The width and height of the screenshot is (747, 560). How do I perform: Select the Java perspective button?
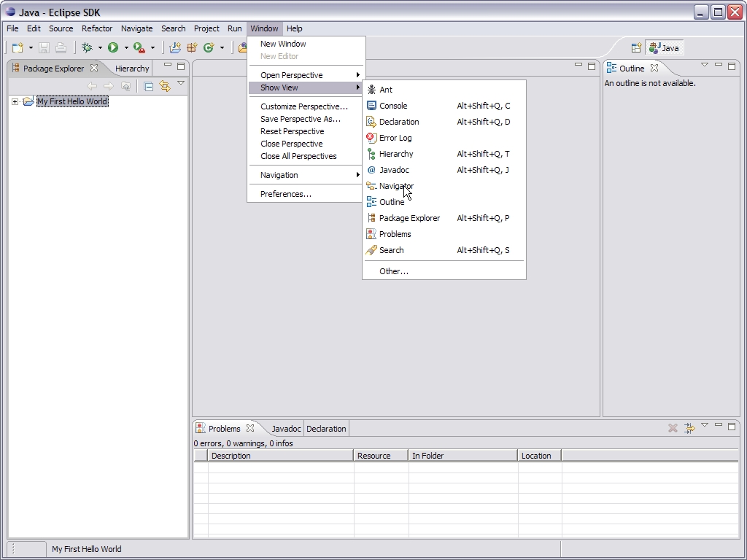[664, 47]
